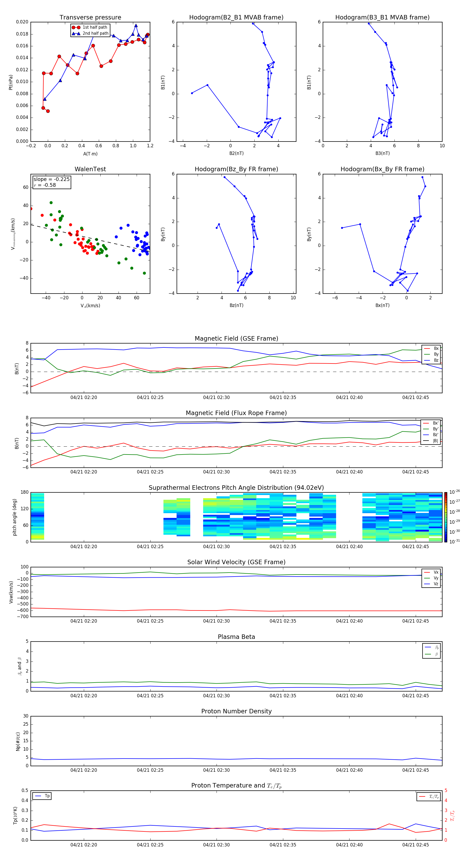Select the "Vy" legend entry
Viewport: 473px width, 868px height.
click(x=431, y=578)
